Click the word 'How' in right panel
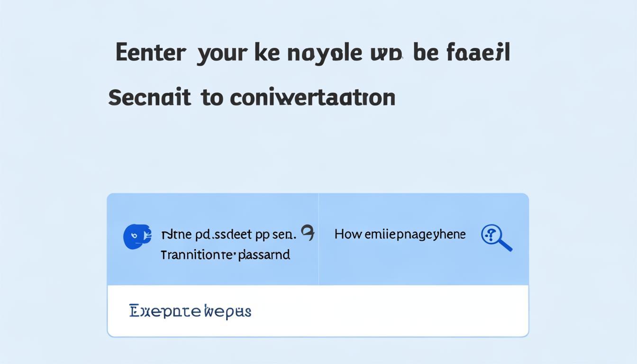 coord(348,234)
